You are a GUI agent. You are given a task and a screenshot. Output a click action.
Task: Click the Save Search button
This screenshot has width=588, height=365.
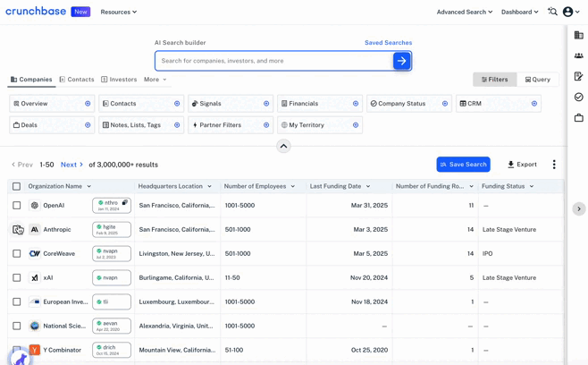pos(463,165)
